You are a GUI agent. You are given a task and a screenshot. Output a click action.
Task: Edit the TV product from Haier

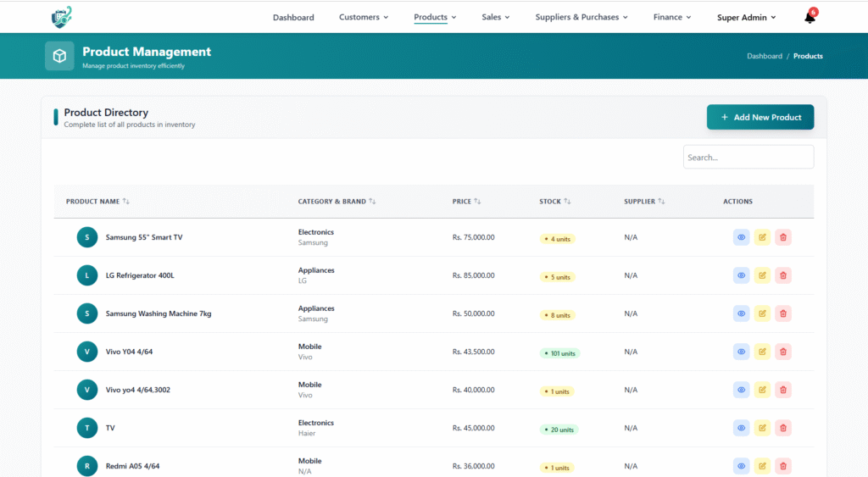coord(762,428)
